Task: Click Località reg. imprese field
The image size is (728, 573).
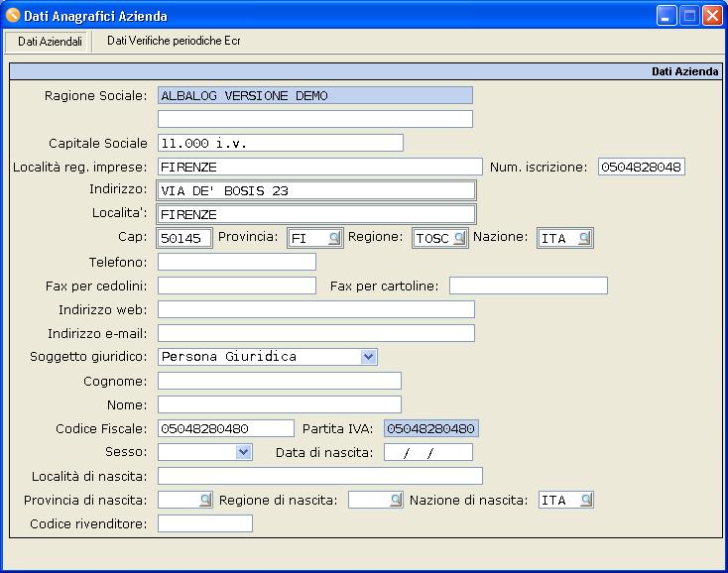Action: 320,167
